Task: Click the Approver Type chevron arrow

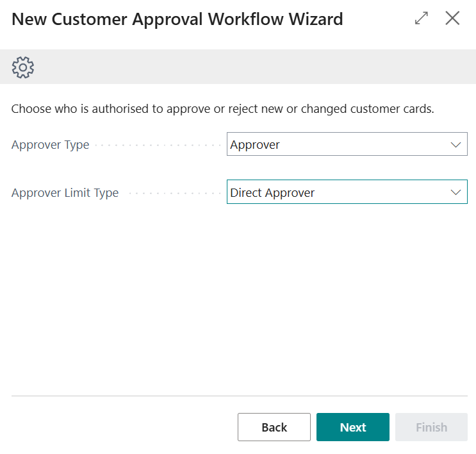Action: (455, 145)
